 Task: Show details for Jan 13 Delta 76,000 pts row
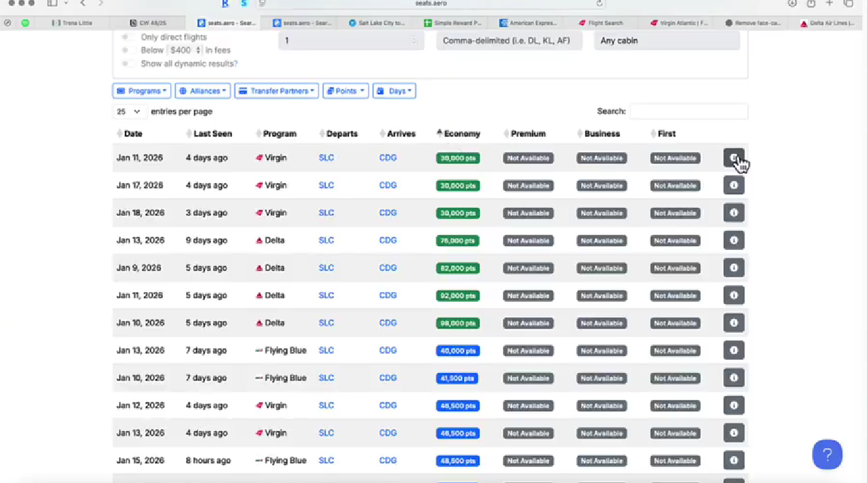point(734,240)
